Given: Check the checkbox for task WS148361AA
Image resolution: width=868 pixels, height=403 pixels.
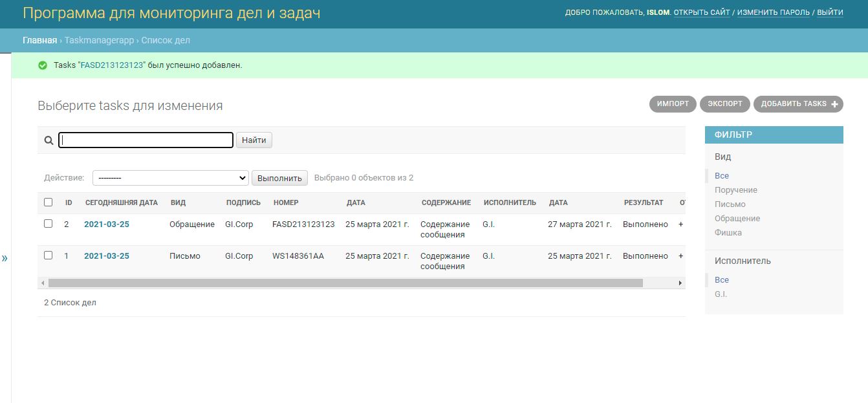Looking at the screenshot, I should click(x=48, y=255).
